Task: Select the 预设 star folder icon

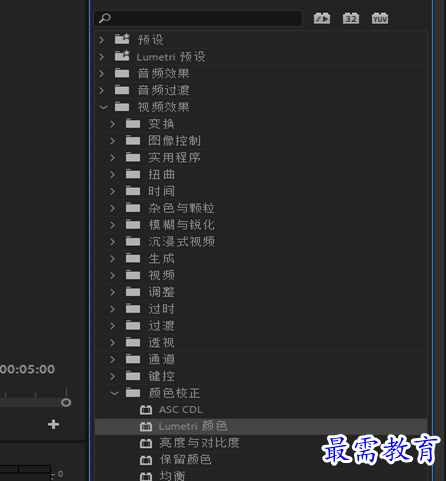Action: click(122, 39)
